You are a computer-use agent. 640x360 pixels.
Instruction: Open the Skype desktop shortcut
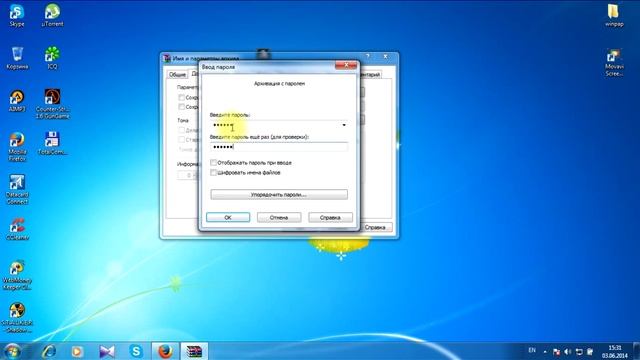(x=17, y=15)
